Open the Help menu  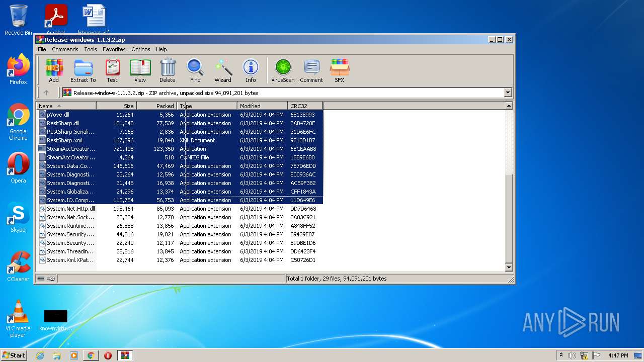pos(161,49)
